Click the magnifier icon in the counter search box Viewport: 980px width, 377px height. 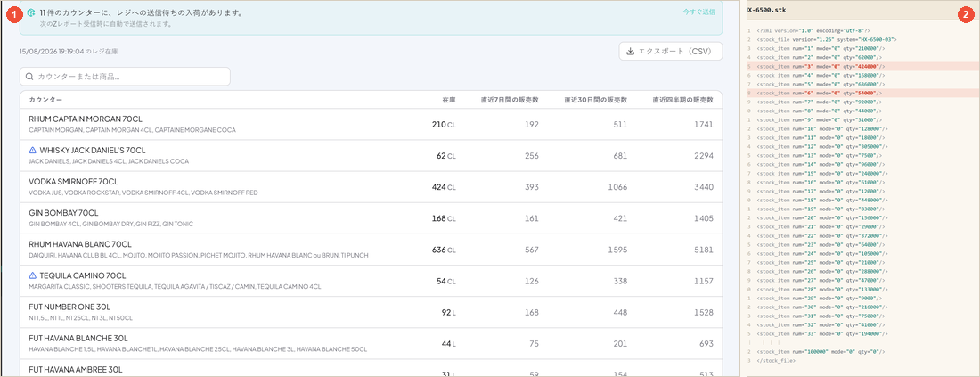click(29, 77)
